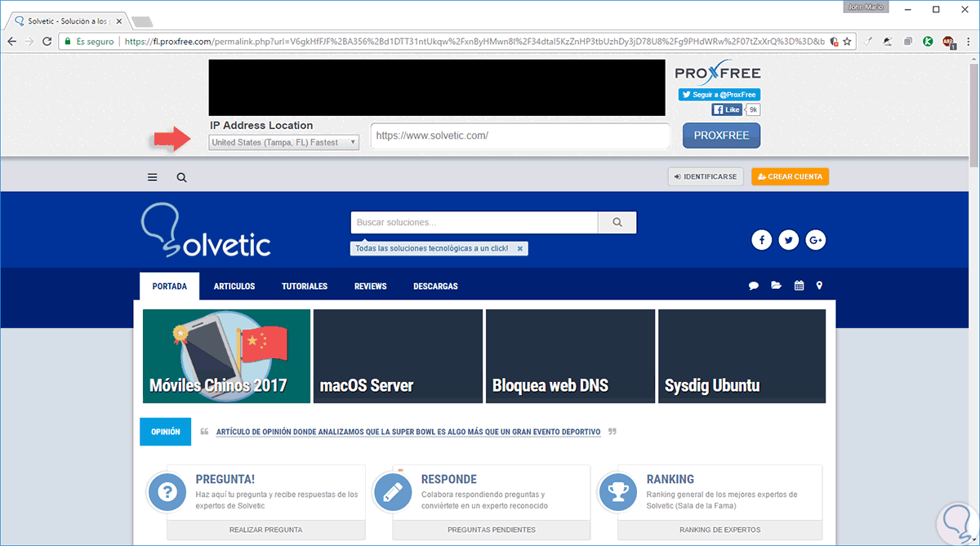This screenshot has height=546, width=980.
Task: Click the ProxFree logo
Action: [718, 72]
